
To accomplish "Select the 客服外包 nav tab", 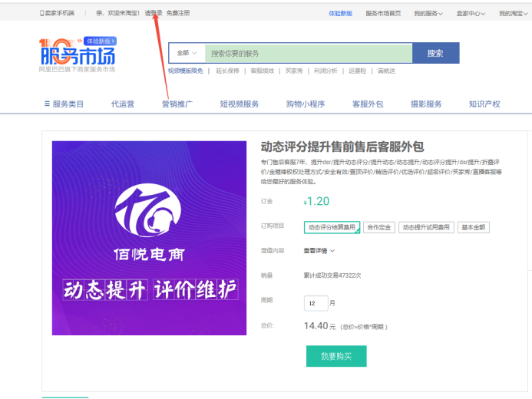I will [368, 104].
